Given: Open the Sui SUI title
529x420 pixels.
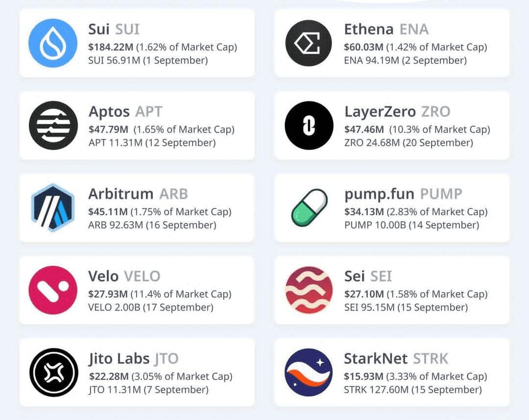Looking at the screenshot, I should [x=114, y=29].
